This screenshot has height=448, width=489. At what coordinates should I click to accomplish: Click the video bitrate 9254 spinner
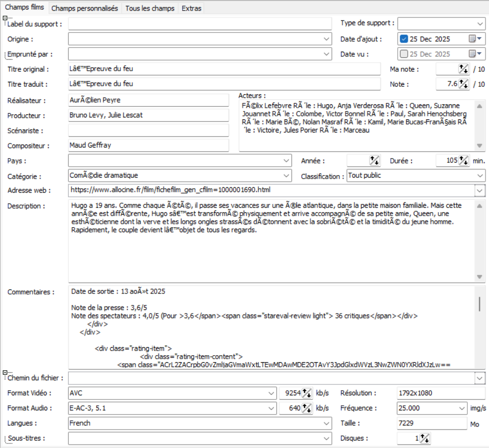coord(307,393)
